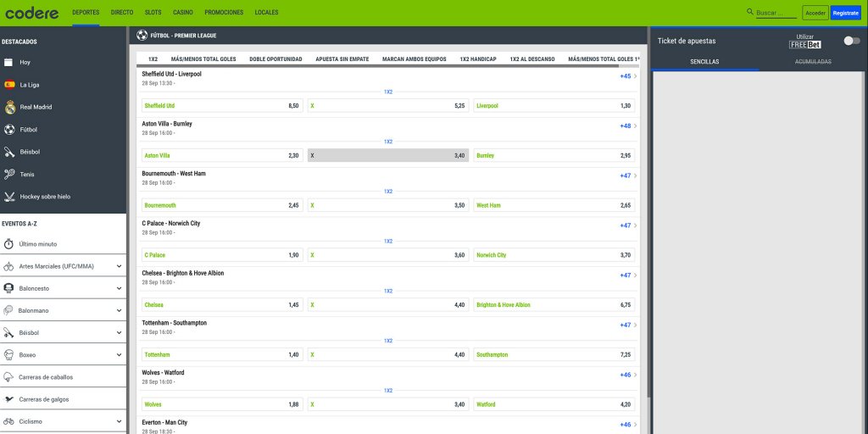The image size is (868, 434).
Task: Open the Bournemouth - West Ham match title
Action: pos(173,173)
